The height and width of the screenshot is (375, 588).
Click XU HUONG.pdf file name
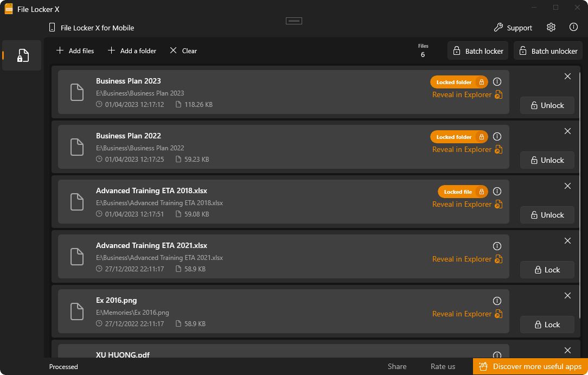(123, 354)
